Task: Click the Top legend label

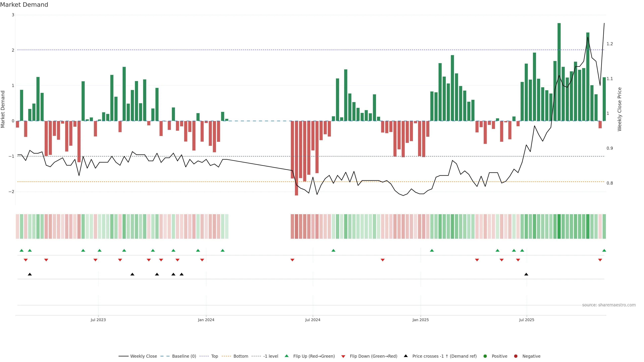Action: [214, 356]
